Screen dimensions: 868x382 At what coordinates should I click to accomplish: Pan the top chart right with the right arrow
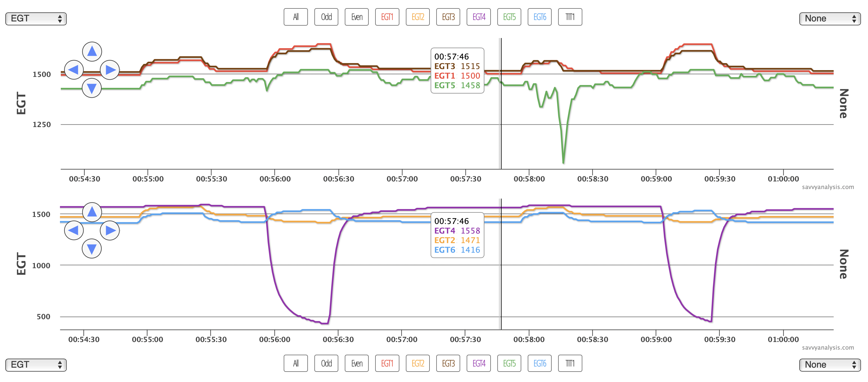click(x=110, y=70)
